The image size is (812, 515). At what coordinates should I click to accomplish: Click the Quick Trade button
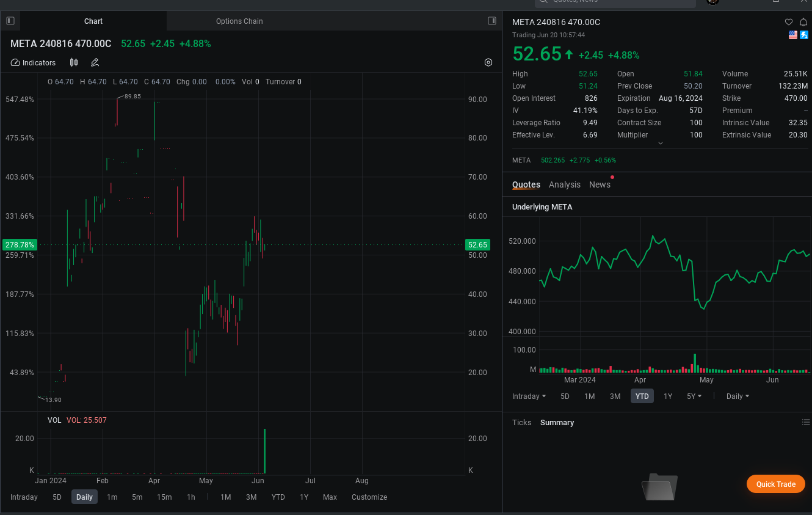(x=776, y=484)
